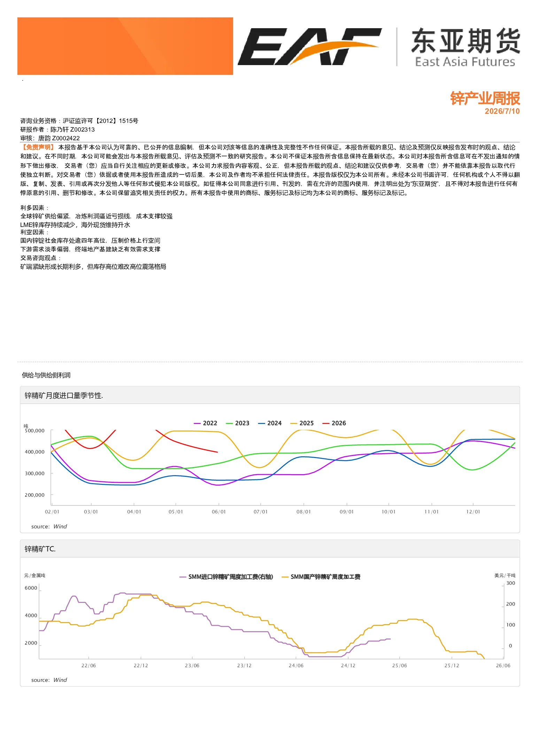Screen dimensions: 540x756
Task: Click the 2000 left-axis label of TC chart
Action: point(31,643)
